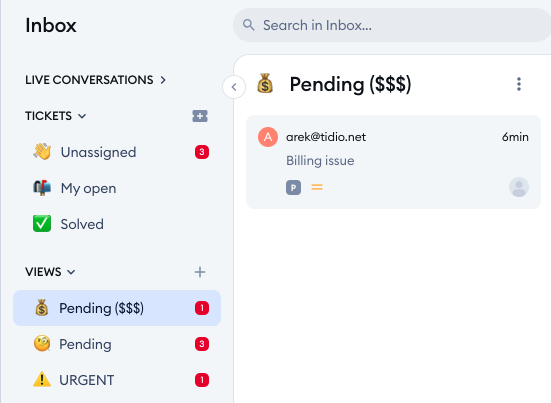Focus the Search in Inbox field
Image resolution: width=551 pixels, height=403 pixels.
click(x=392, y=25)
